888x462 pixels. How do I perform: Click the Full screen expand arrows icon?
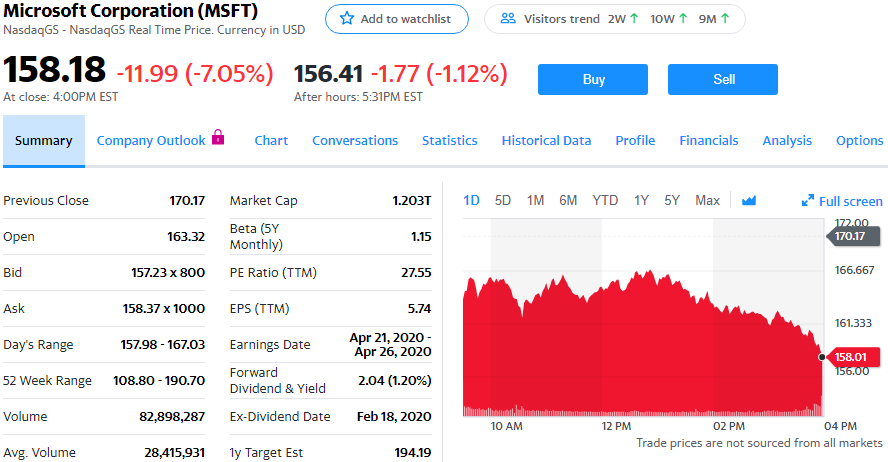808,201
